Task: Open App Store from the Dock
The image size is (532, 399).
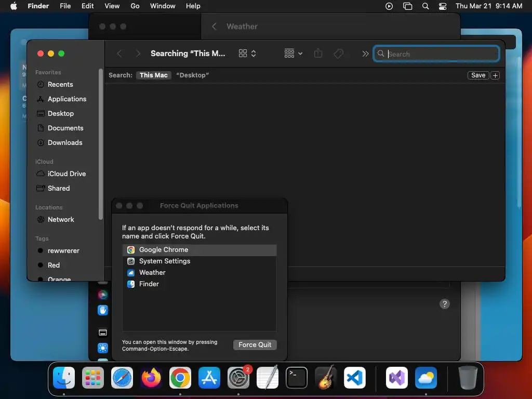Action: click(209, 378)
